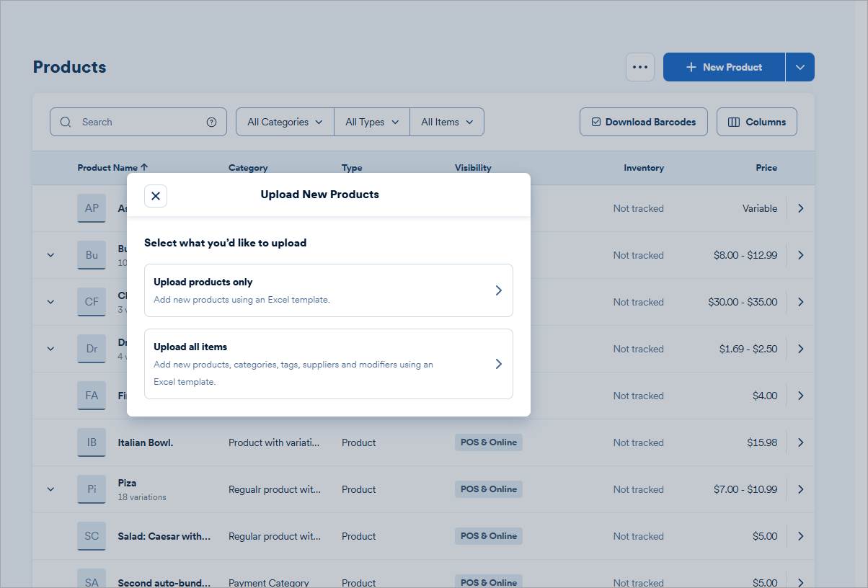Expand the Piza variations row
The height and width of the screenshot is (588, 868).
click(50, 489)
